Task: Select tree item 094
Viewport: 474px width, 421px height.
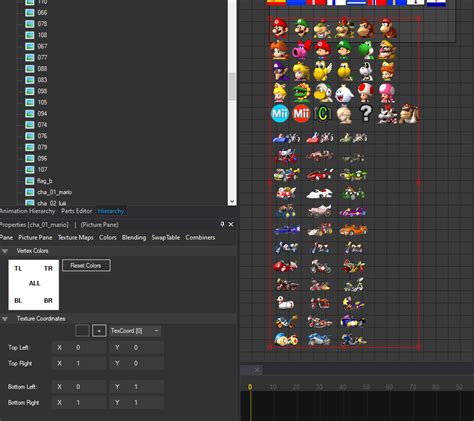Action: click(x=36, y=114)
